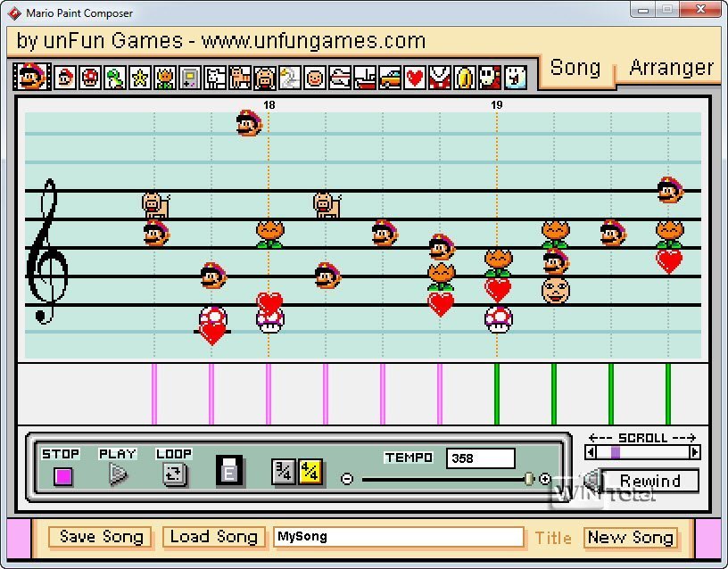Select the Piranha Plant instrument icon

(440, 78)
